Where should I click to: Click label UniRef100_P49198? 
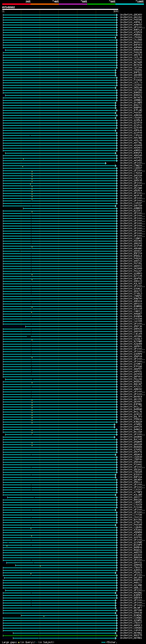pyautogui.click(x=131, y=53)
